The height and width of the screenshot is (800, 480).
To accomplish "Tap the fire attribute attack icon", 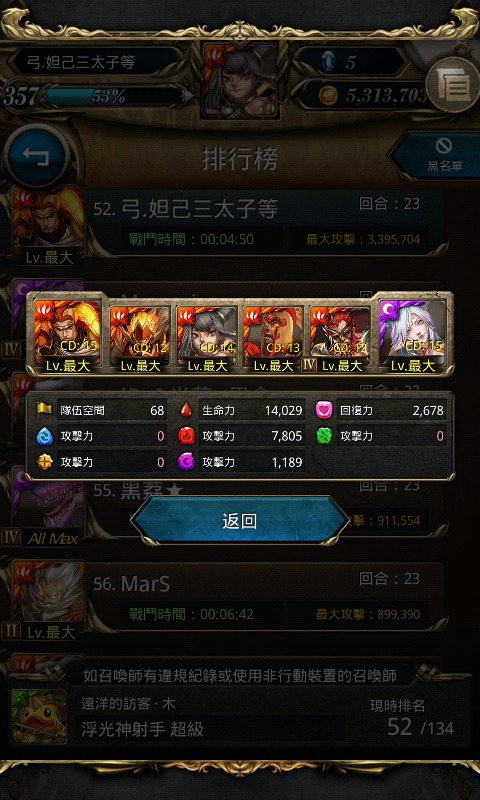I will click(x=186, y=436).
